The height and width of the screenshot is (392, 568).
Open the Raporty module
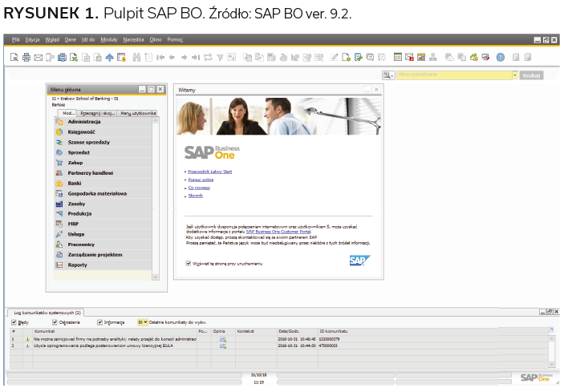click(103, 265)
